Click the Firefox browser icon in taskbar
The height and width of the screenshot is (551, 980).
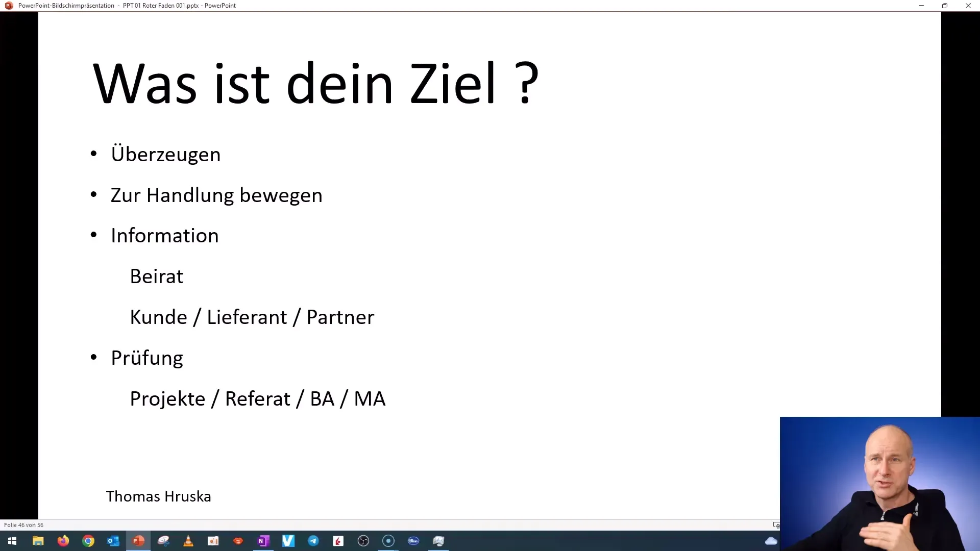click(63, 540)
